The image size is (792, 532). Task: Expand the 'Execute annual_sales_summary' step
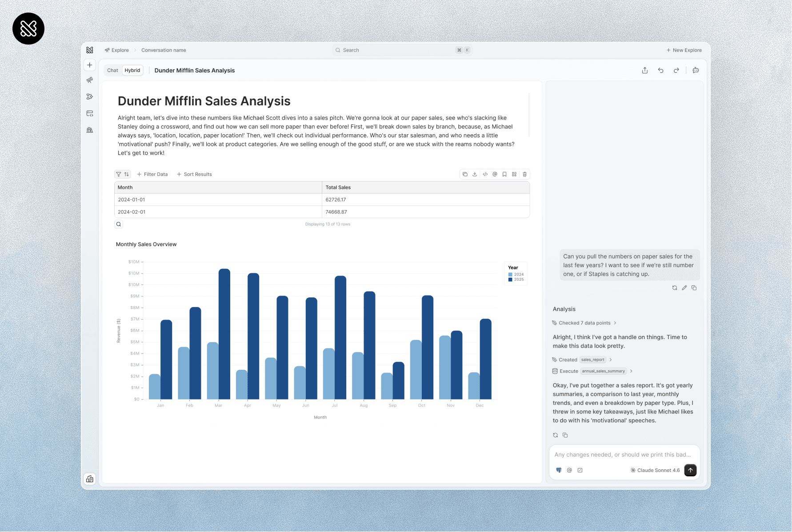pyautogui.click(x=592, y=371)
